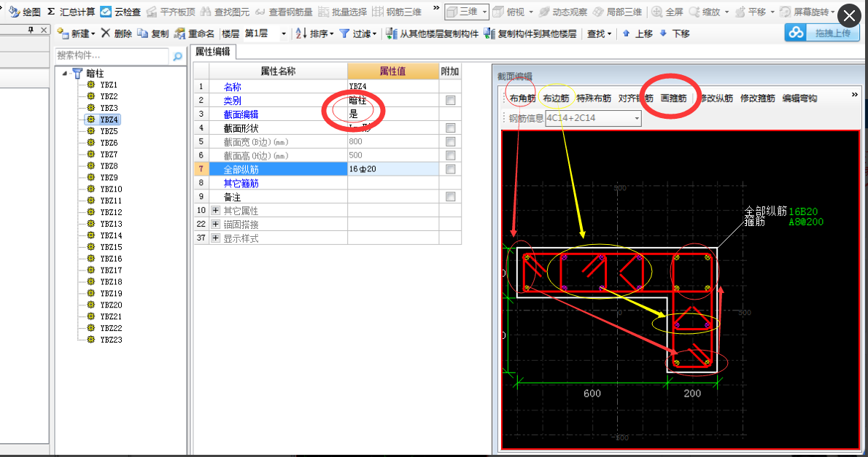Expand 显示样式 property group
Image resolution: width=868 pixels, height=457 pixels.
tap(215, 238)
